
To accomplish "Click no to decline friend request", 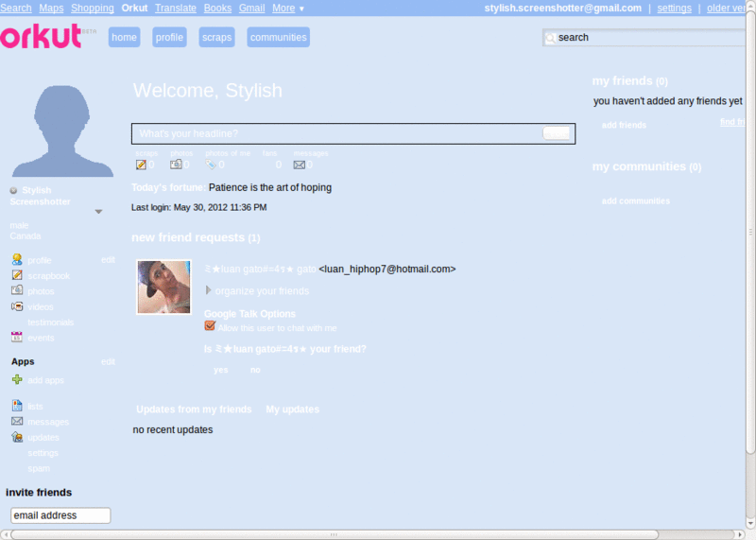I will coord(255,370).
